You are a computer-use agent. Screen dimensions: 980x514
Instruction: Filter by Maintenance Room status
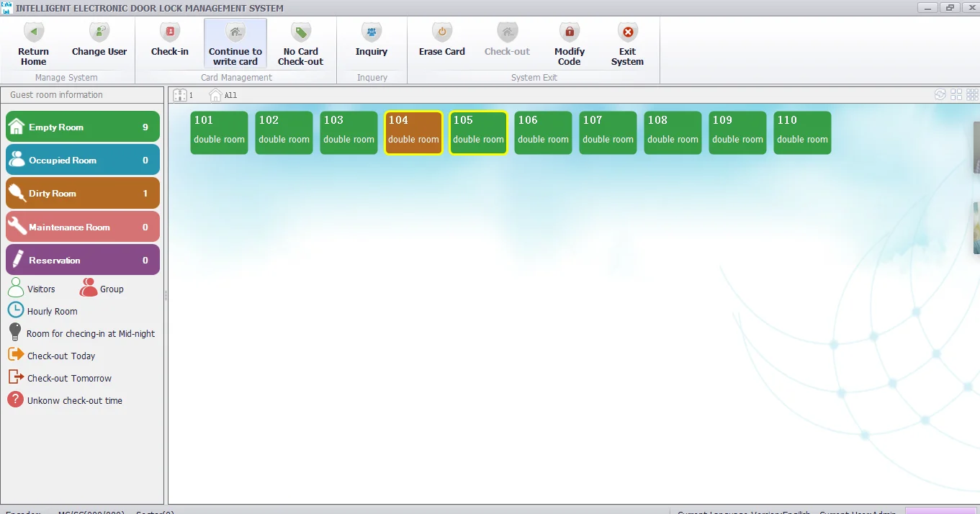tap(83, 227)
